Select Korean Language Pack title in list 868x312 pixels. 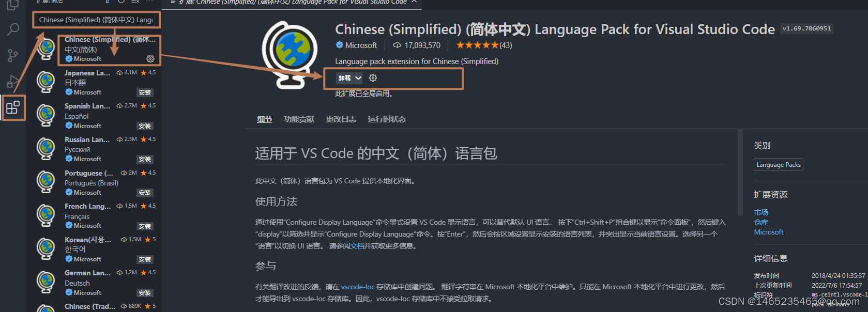[87, 240]
